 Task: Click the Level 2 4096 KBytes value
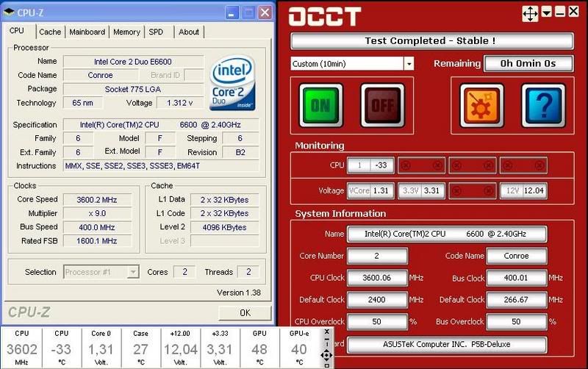(x=225, y=227)
